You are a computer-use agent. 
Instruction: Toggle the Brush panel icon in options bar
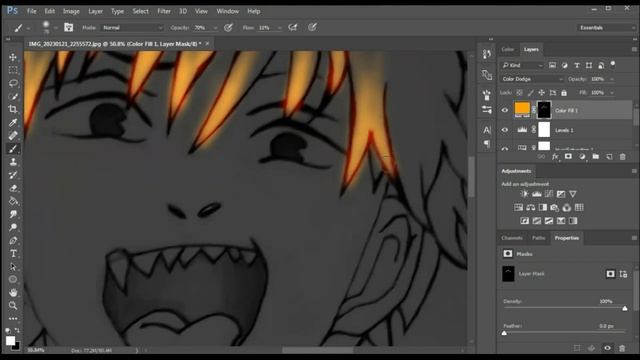coord(69,27)
